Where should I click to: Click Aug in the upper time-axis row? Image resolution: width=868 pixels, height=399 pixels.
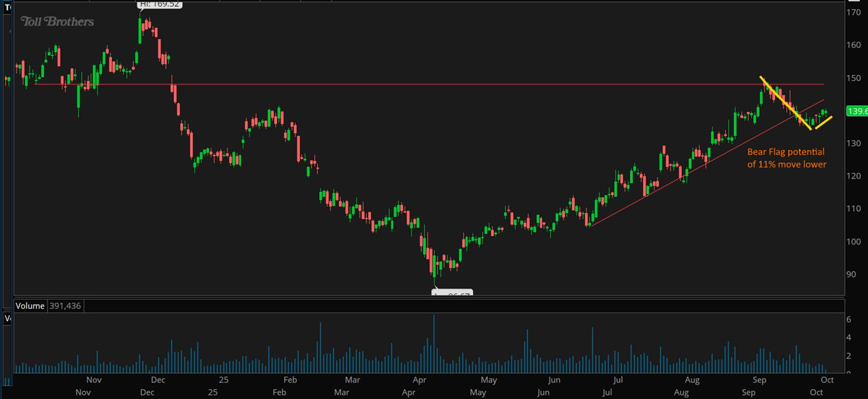click(691, 380)
